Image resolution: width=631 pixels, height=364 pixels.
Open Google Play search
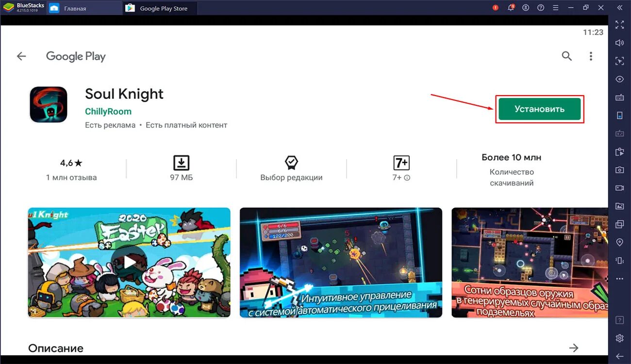(566, 56)
